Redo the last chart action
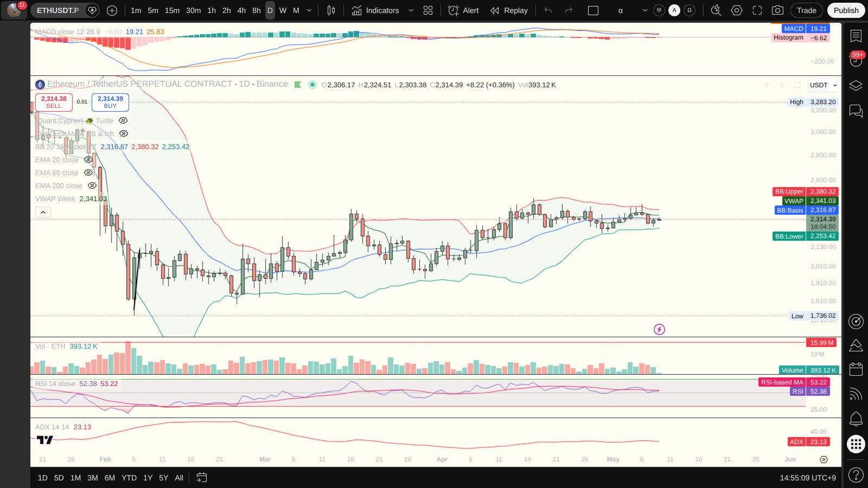868x488 pixels. (569, 10)
